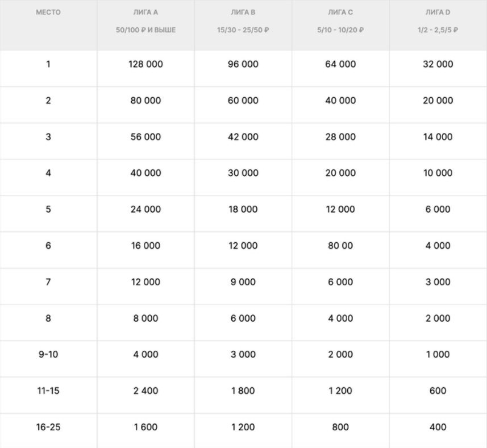Select the 11-15 place row label
The image size is (487, 448).
(48, 391)
